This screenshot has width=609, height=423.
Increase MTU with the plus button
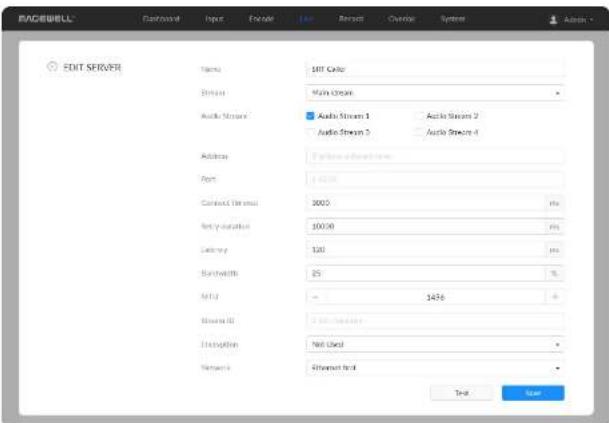(x=555, y=297)
